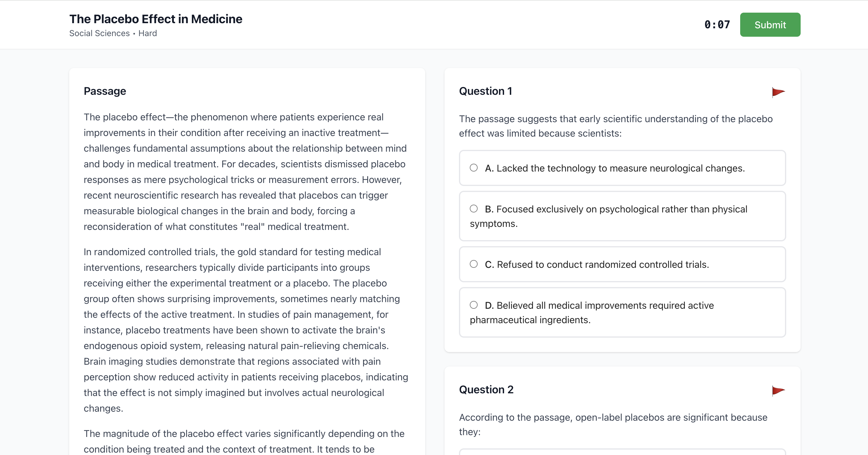This screenshot has height=455, width=868.
Task: Click the Social Sciences category label
Action: click(x=99, y=33)
